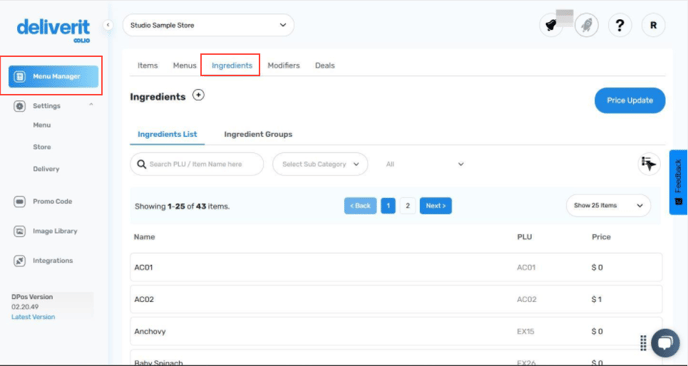Open the Feedback side tab
Screen dimensions: 688x366
click(678, 182)
